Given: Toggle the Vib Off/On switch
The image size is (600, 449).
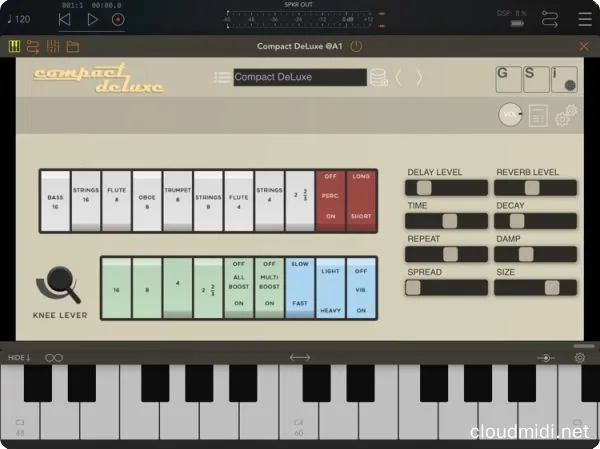Looking at the screenshot, I should pos(361,288).
